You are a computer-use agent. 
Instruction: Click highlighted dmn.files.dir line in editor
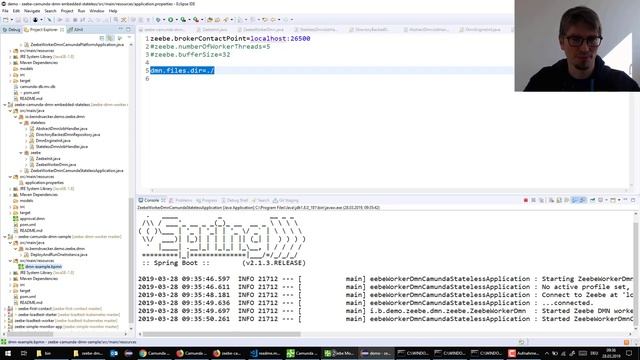click(182, 71)
